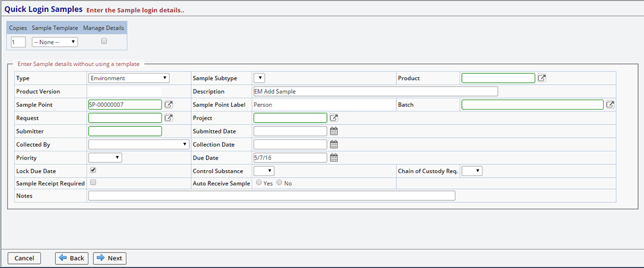Expand the Collected By dropdown
Screen dimensions: 644x268
pyautogui.click(x=138, y=144)
